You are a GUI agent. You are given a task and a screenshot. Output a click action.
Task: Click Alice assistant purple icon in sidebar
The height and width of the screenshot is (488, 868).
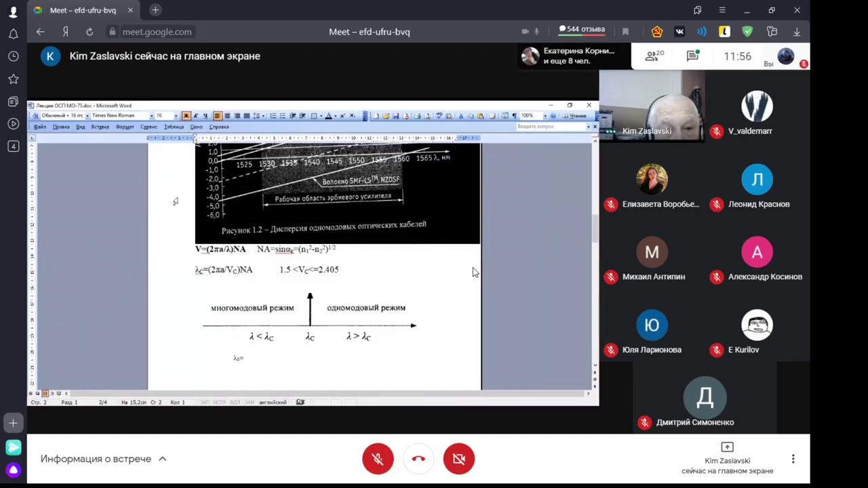click(13, 470)
